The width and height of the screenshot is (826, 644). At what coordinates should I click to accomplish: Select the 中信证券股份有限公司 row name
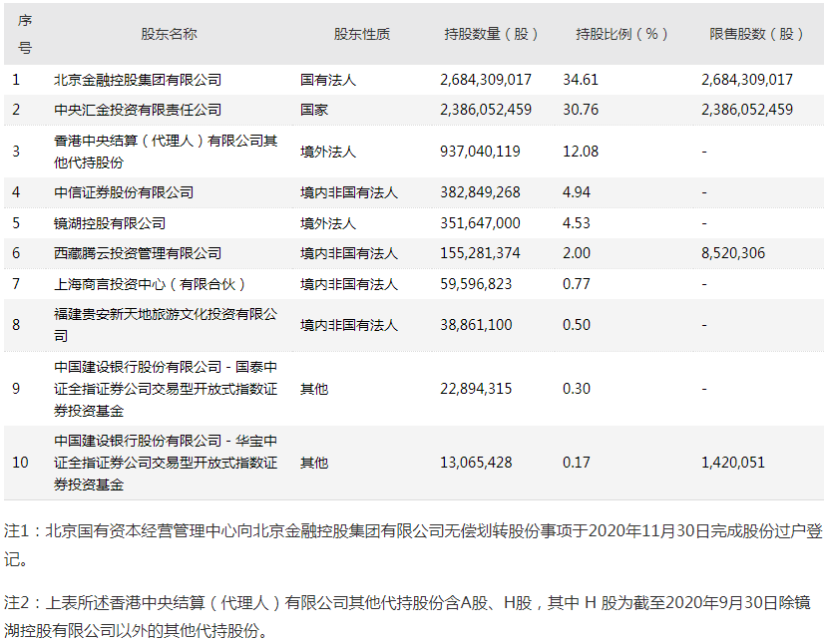(124, 192)
